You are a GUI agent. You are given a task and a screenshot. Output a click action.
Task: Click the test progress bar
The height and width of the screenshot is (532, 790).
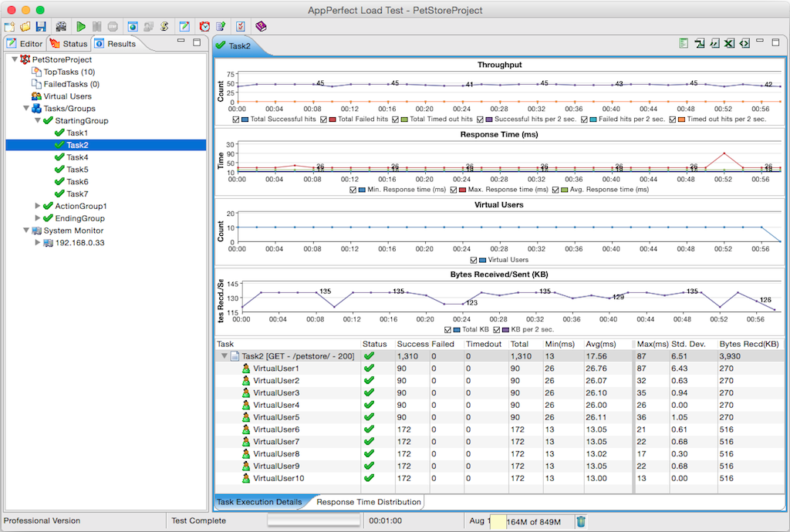[x=314, y=520]
